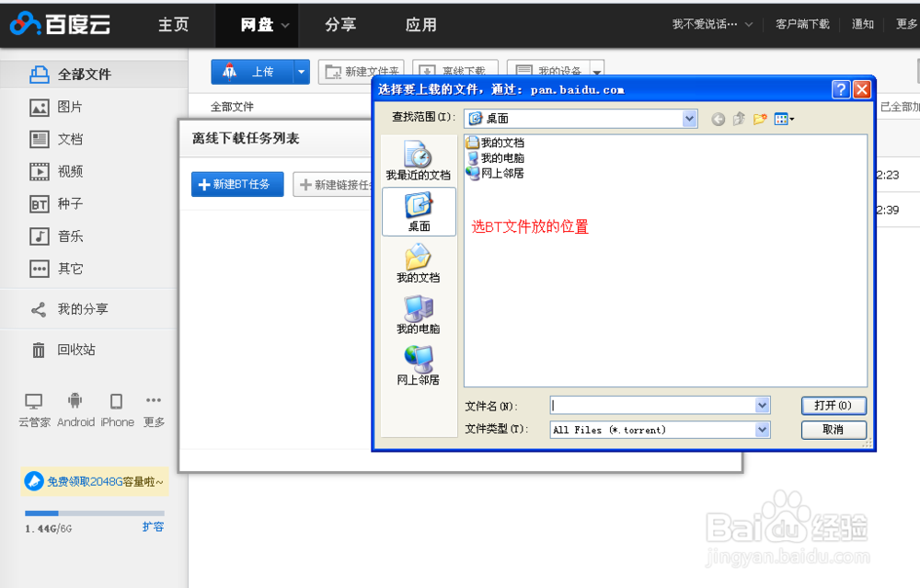920x588 pixels.
Task: Switch to the 分享 tab
Action: (340, 25)
